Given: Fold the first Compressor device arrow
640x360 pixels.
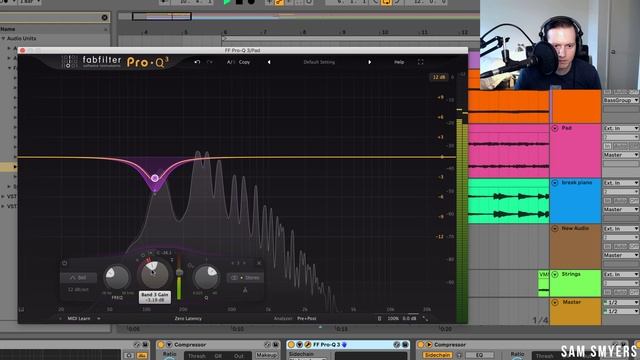Looking at the screenshot, I should 169,345.
